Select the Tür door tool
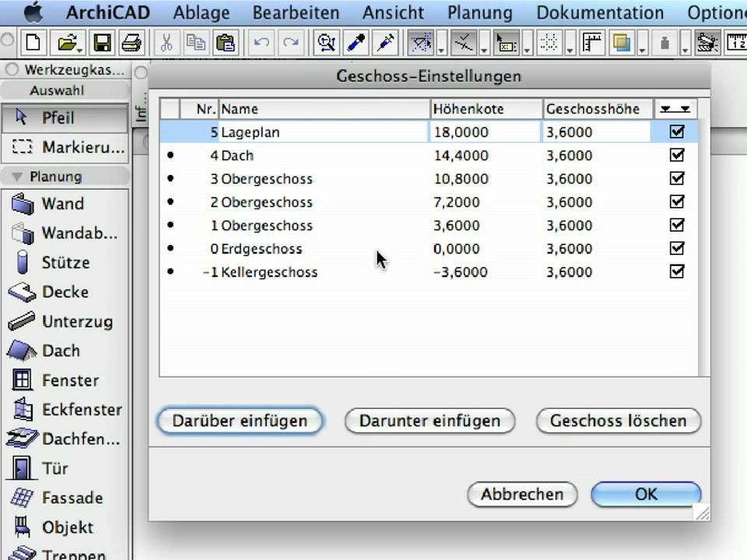 point(65,468)
